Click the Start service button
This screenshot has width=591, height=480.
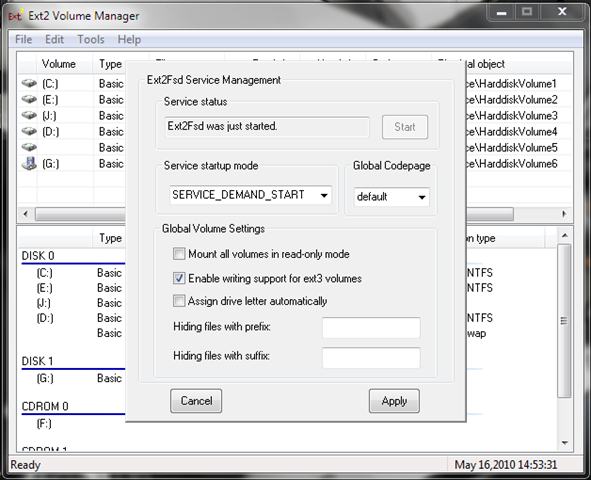point(405,127)
